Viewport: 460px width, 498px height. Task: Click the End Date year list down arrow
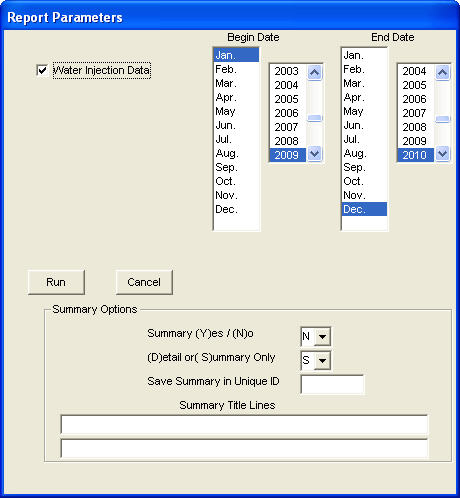[x=442, y=154]
